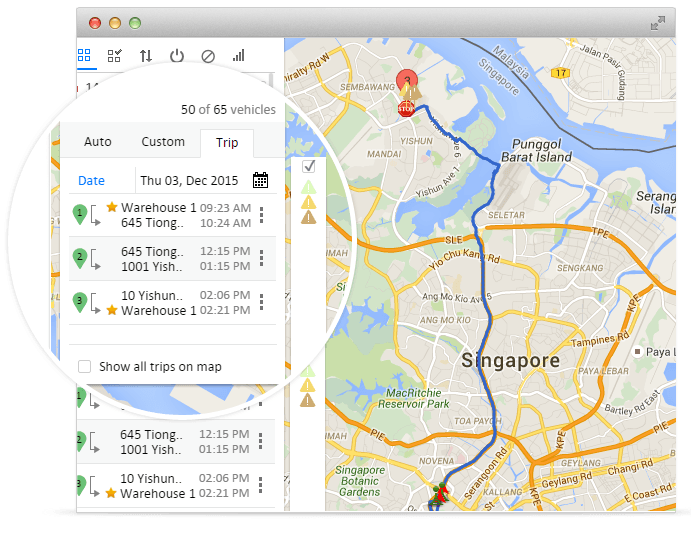Screen dimensions: 691x550
Task: Toggle the brown warning alert filter
Action: 308,217
